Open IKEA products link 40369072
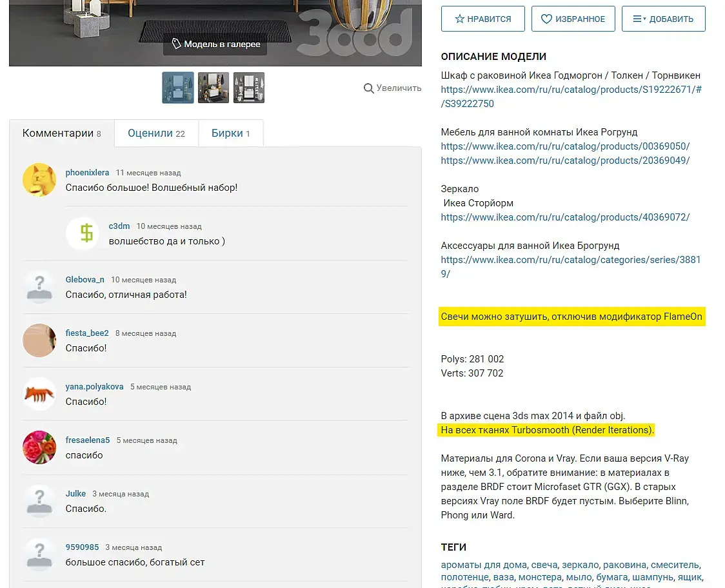Screen dimensions: 725x588 pos(565,217)
